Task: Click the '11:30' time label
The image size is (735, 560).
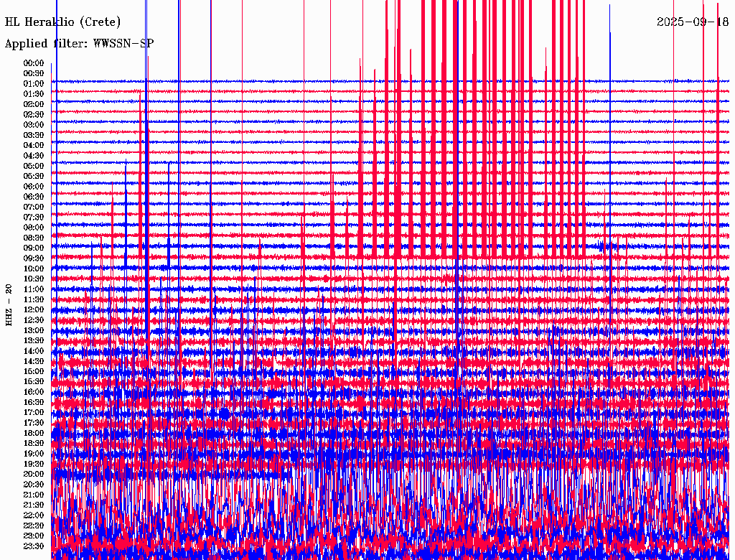Action: click(34, 299)
